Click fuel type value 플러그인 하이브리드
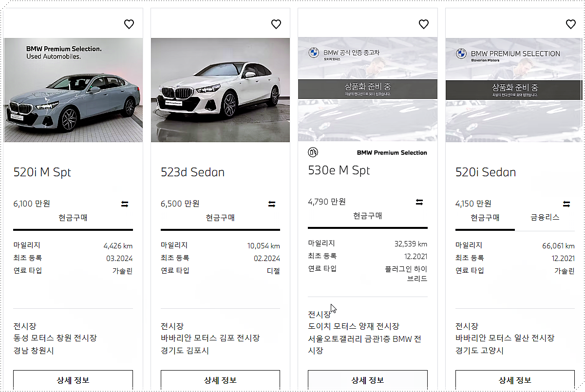Viewport: 585px width, 392px height. click(x=406, y=274)
